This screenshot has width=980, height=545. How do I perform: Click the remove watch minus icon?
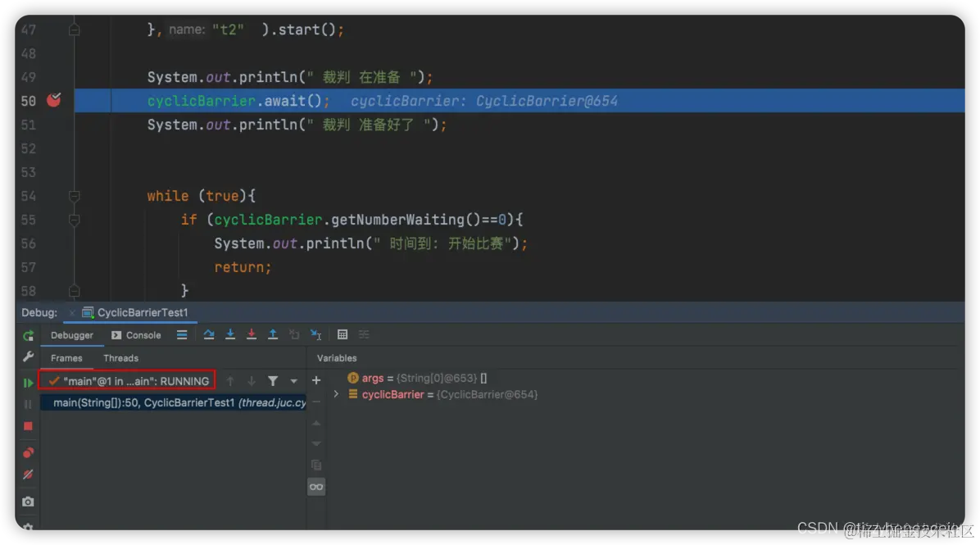click(x=316, y=402)
